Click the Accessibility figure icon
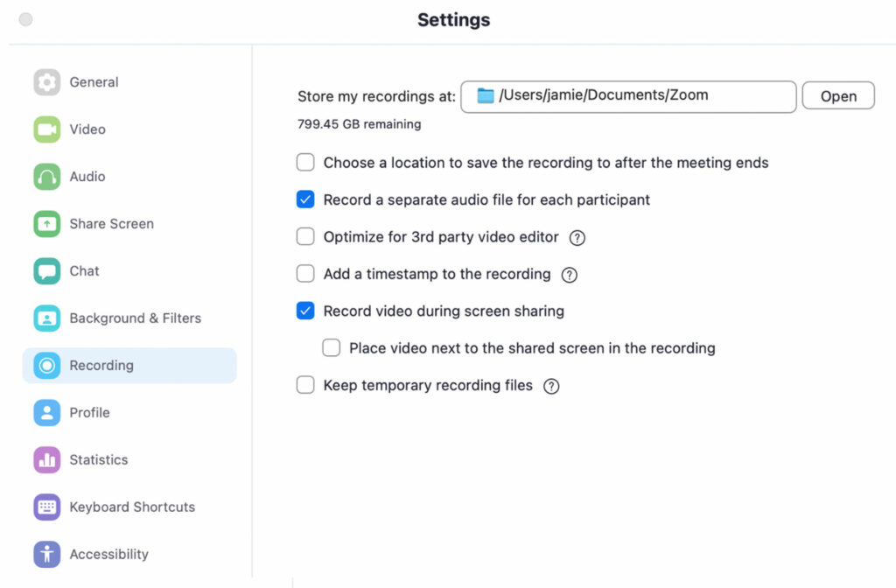 [47, 554]
